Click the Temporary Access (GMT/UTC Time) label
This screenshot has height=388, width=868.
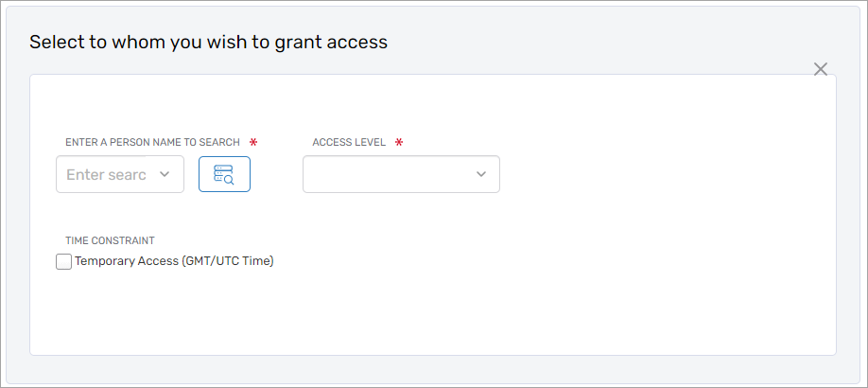click(174, 261)
